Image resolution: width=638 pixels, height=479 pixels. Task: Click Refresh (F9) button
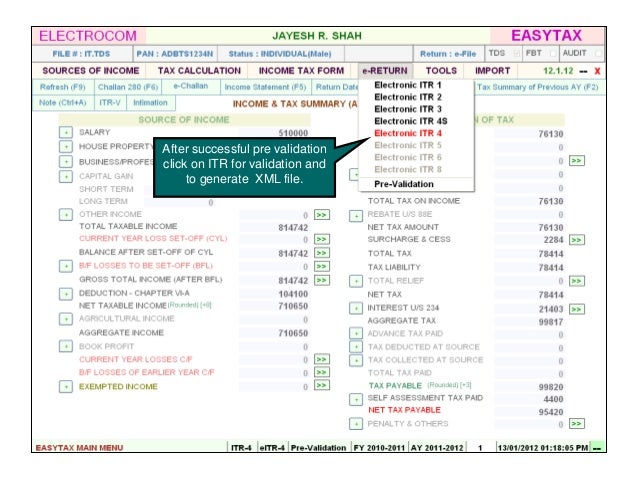click(x=63, y=87)
